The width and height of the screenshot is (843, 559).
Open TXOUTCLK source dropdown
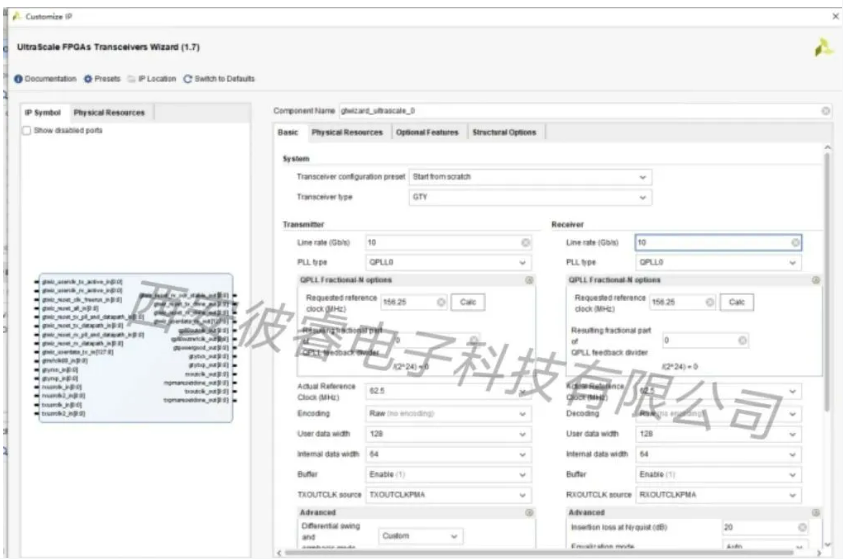point(448,494)
